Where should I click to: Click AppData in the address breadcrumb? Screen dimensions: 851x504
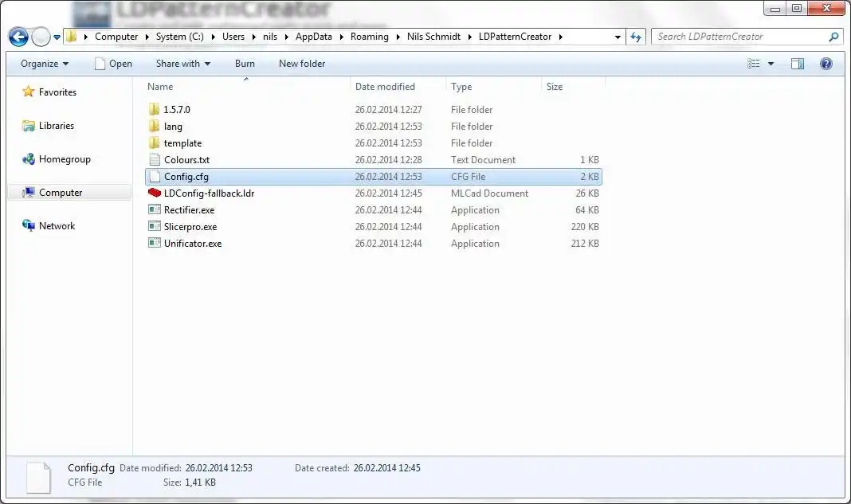313,37
